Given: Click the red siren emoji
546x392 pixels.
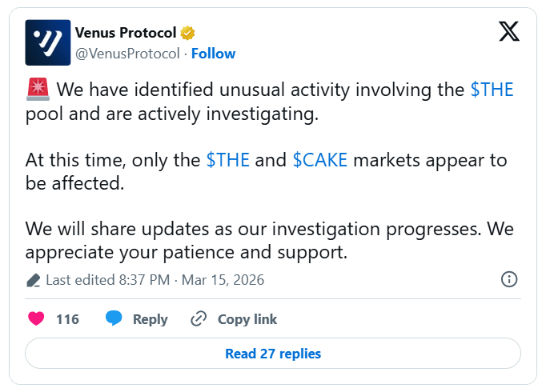Looking at the screenshot, I should [x=37, y=90].
